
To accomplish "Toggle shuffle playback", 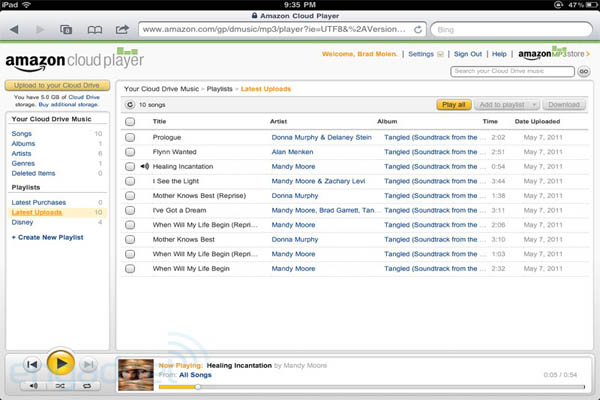I will coord(60,385).
